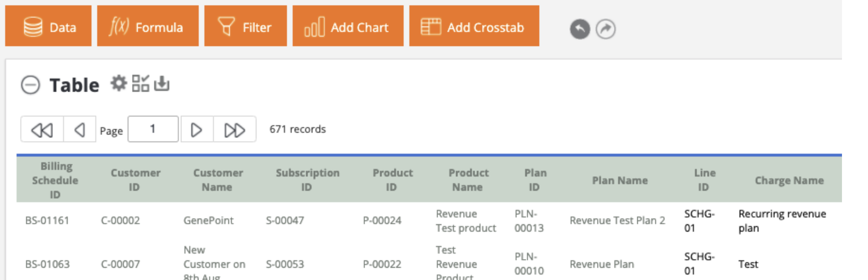Image resolution: width=868 pixels, height=280 pixels.
Task: Click the Billing Schedule ID column header
Action: click(x=55, y=180)
